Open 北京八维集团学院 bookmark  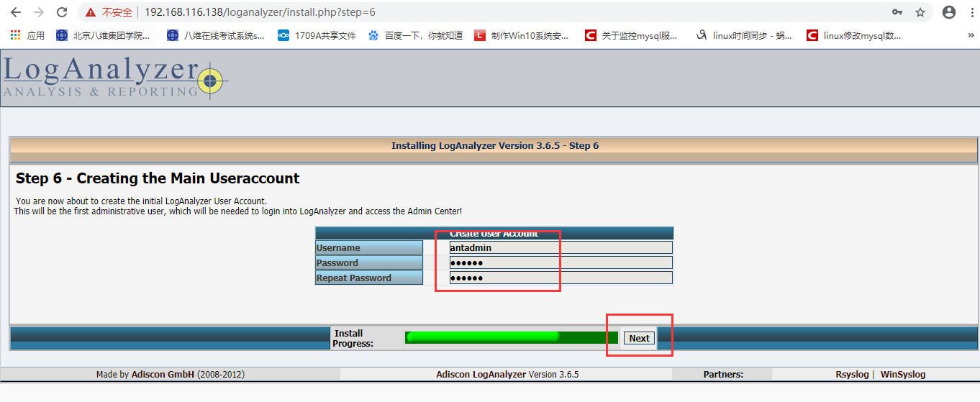click(x=103, y=35)
